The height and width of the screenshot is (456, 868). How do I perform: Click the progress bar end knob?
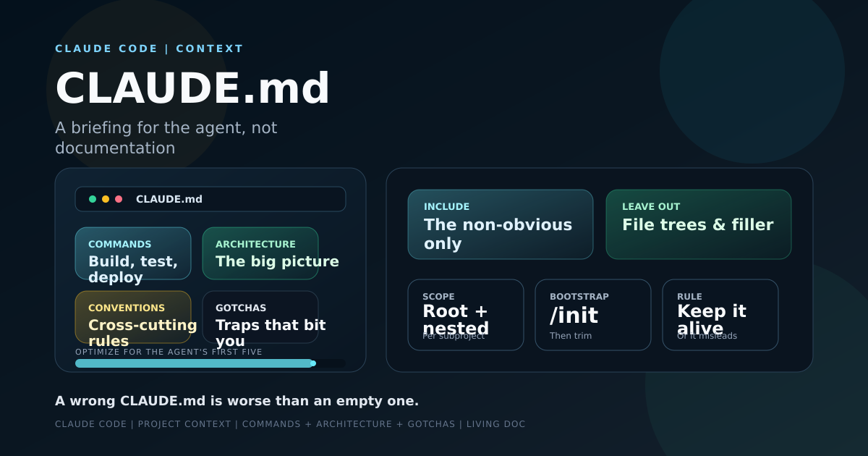(313, 363)
